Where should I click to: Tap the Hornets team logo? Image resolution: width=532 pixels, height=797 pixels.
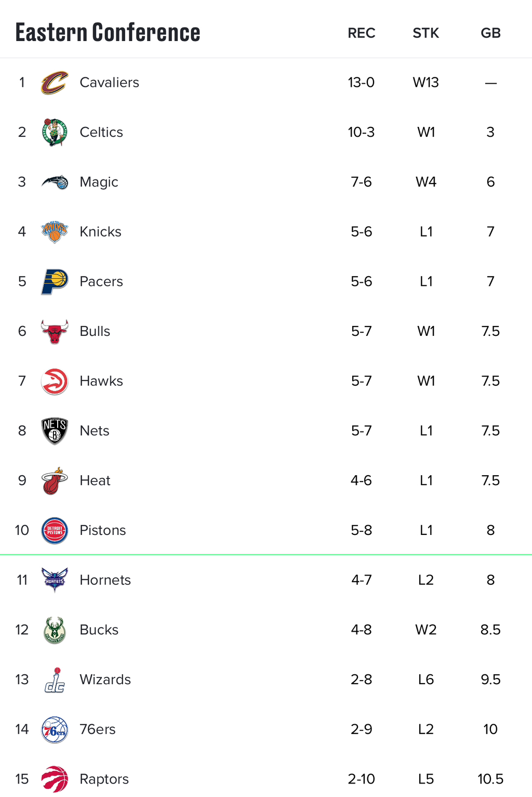[55, 580]
